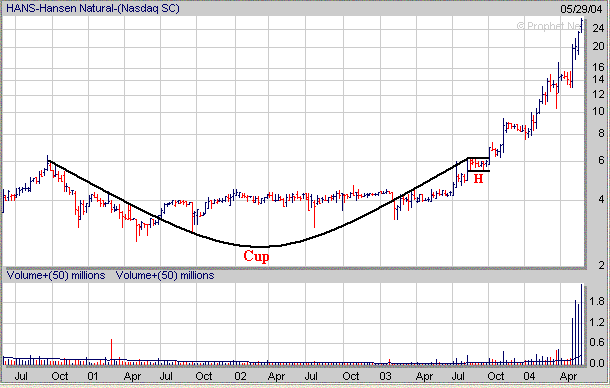Select the price axis label 16
The image size is (610, 388).
598,67
